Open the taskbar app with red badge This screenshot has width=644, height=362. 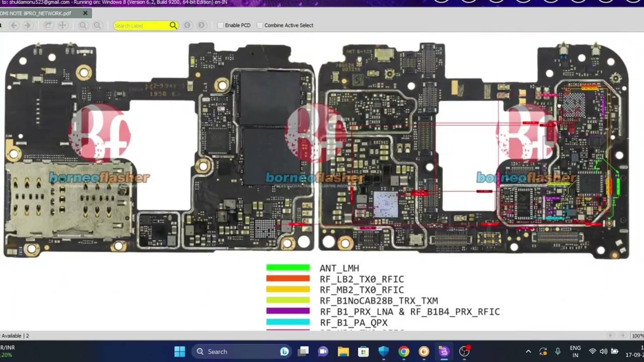point(464,351)
